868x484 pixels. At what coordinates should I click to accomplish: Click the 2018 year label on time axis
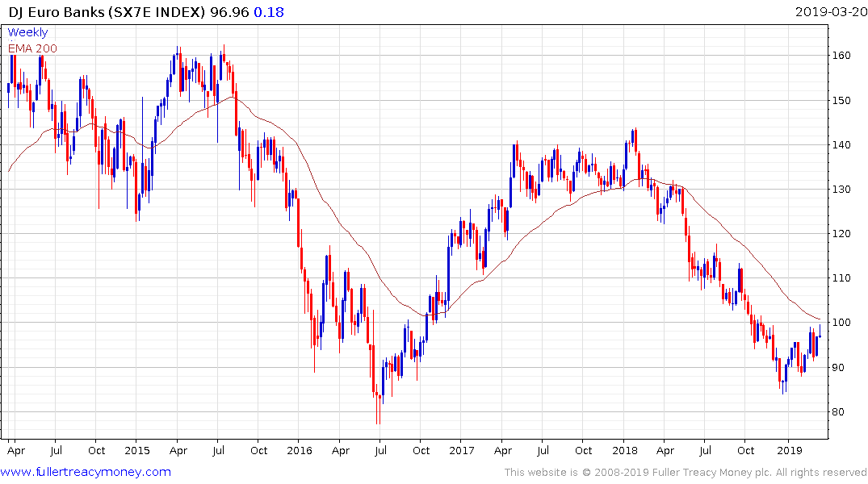pyautogui.click(x=624, y=450)
